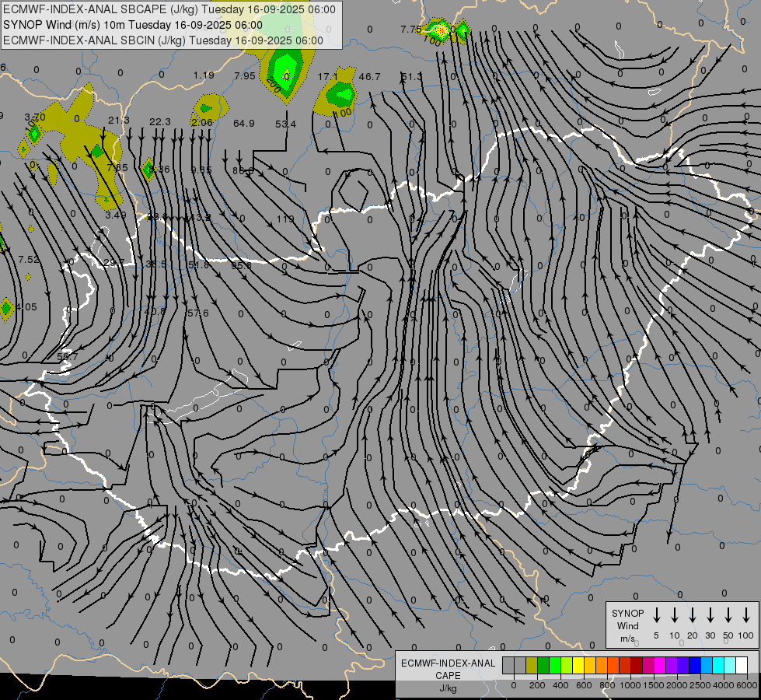Select the SYNOP Wind 10m title line
This screenshot has height=700, width=761.
click(x=133, y=25)
